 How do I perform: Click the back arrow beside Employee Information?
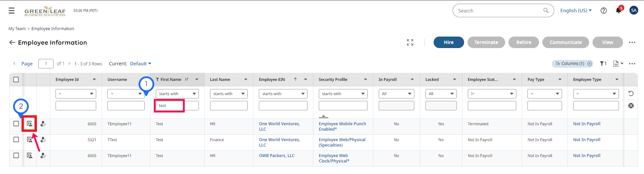[x=12, y=42]
